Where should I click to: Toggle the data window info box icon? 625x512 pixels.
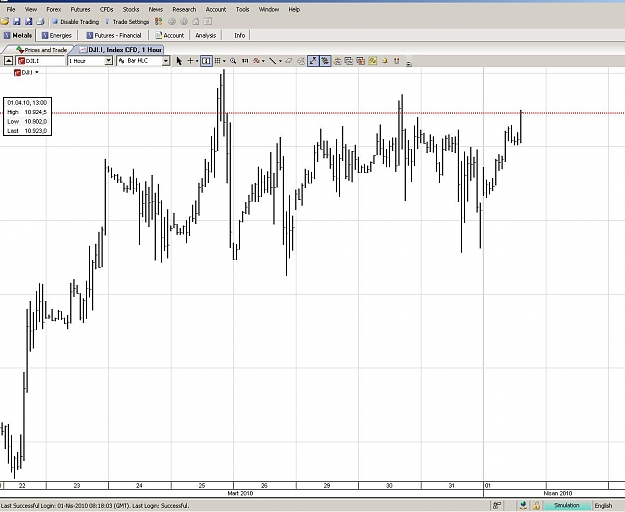click(x=206, y=61)
